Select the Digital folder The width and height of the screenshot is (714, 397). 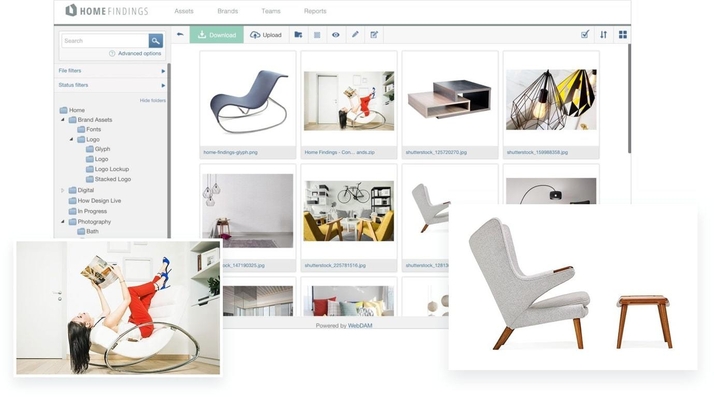82,190
